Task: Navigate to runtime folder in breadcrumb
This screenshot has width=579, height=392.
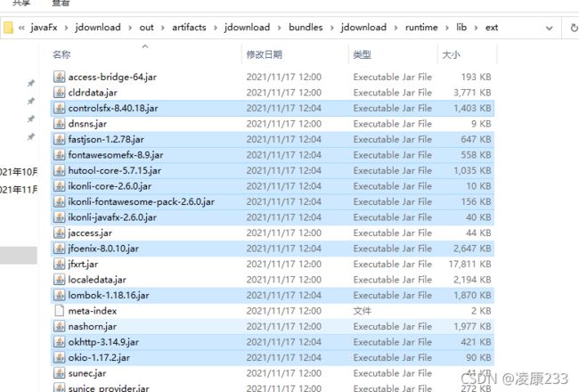Action: point(421,28)
